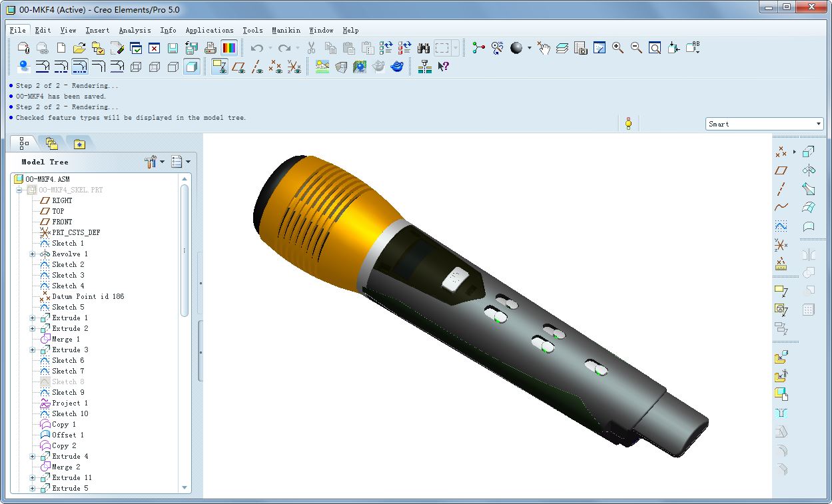Collapse the 00-MKF4_SKEL.PRT node

point(20,190)
